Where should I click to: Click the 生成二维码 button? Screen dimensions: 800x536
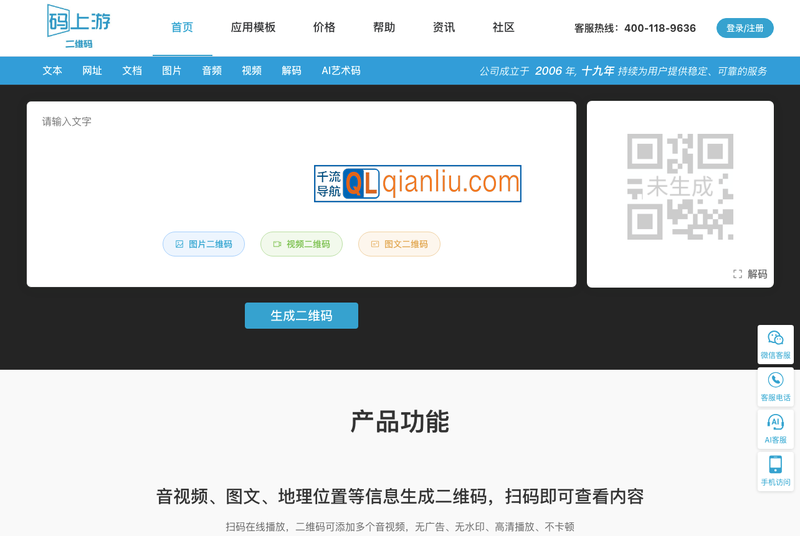(x=302, y=316)
